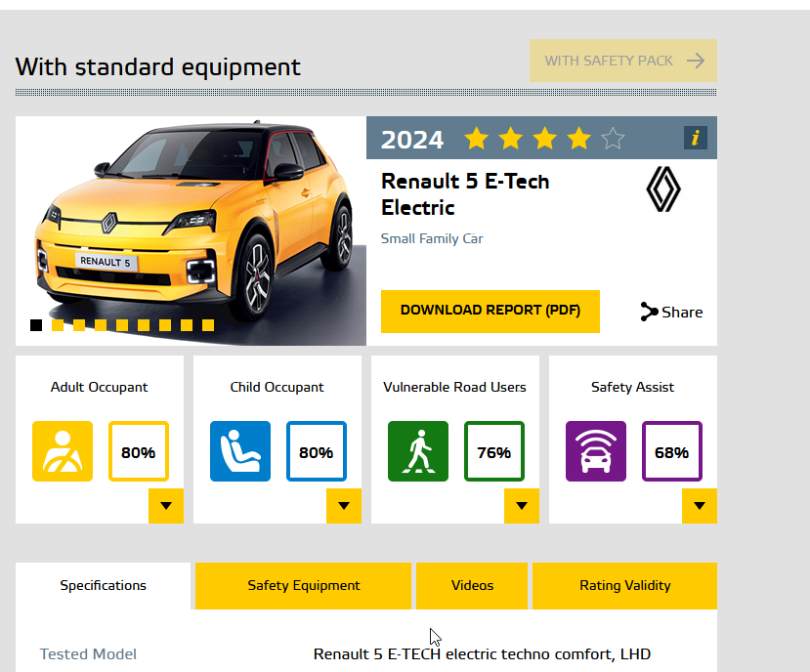
Task: Switch to the Specifications tab
Action: [103, 586]
